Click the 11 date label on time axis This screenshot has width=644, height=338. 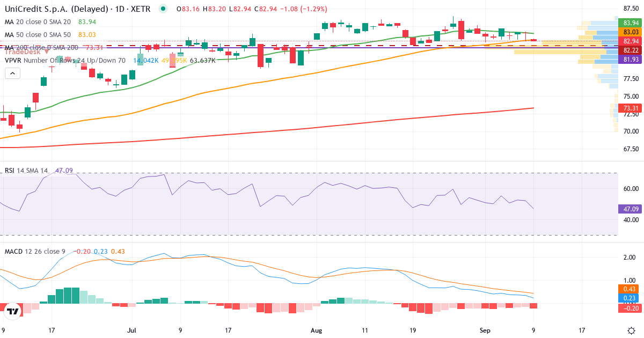tap(365, 330)
